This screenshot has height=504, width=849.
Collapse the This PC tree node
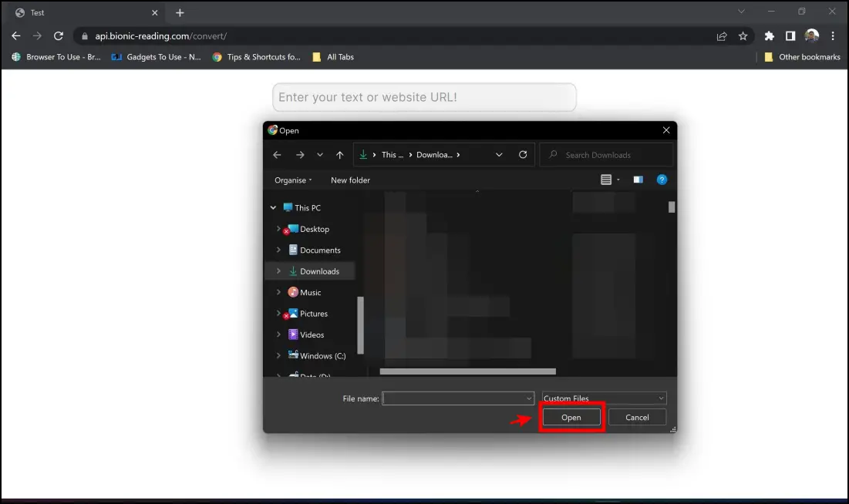pyautogui.click(x=274, y=208)
